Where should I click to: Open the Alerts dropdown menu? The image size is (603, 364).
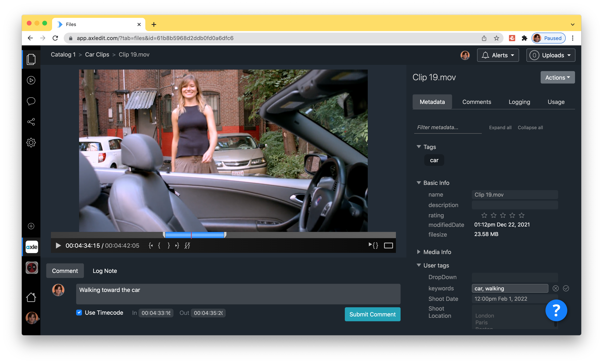(498, 55)
